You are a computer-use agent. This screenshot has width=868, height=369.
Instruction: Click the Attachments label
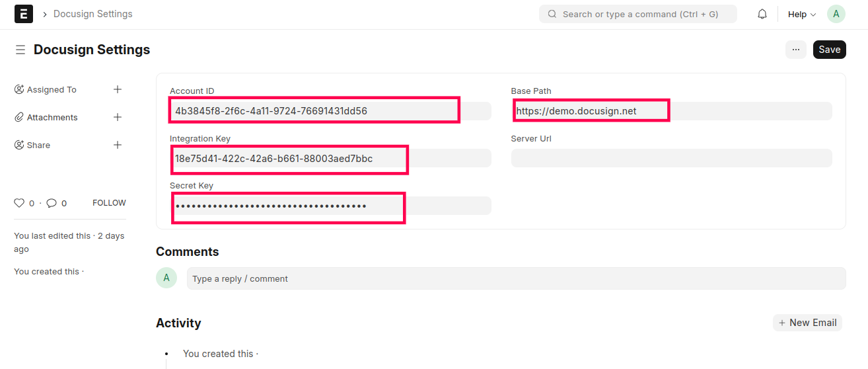click(52, 117)
